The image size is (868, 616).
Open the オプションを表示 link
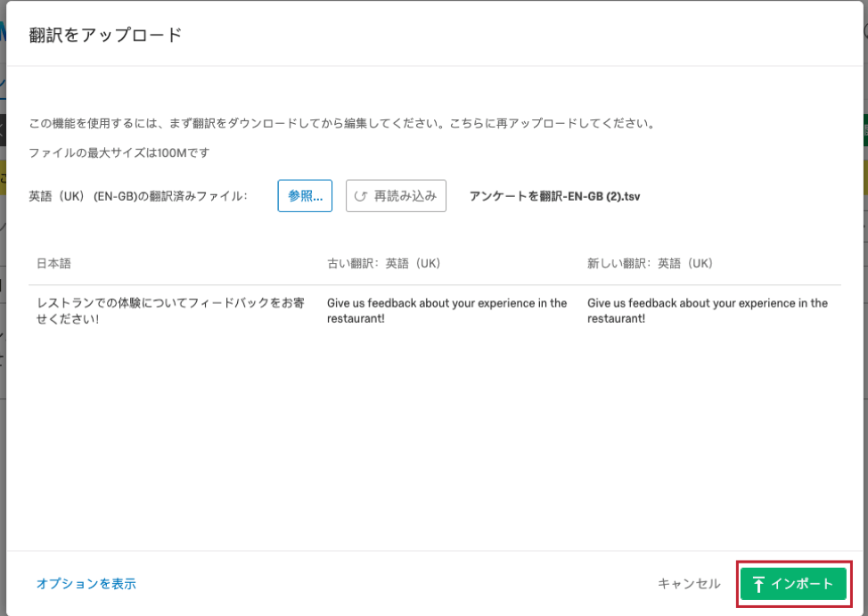coord(86,584)
